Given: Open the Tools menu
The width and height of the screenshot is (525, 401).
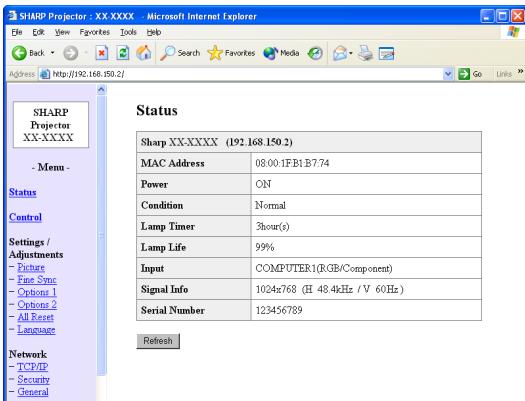Looking at the screenshot, I should click(x=128, y=32).
